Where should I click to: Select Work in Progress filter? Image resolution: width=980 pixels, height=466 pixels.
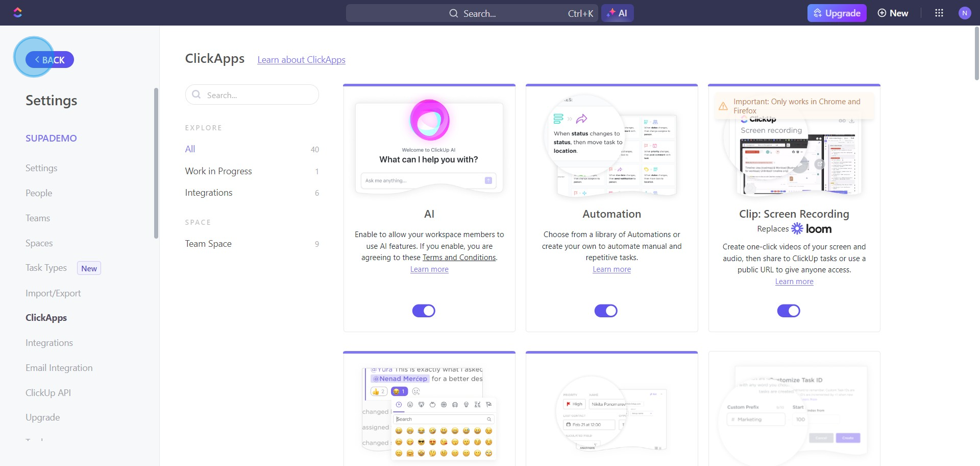tap(218, 171)
